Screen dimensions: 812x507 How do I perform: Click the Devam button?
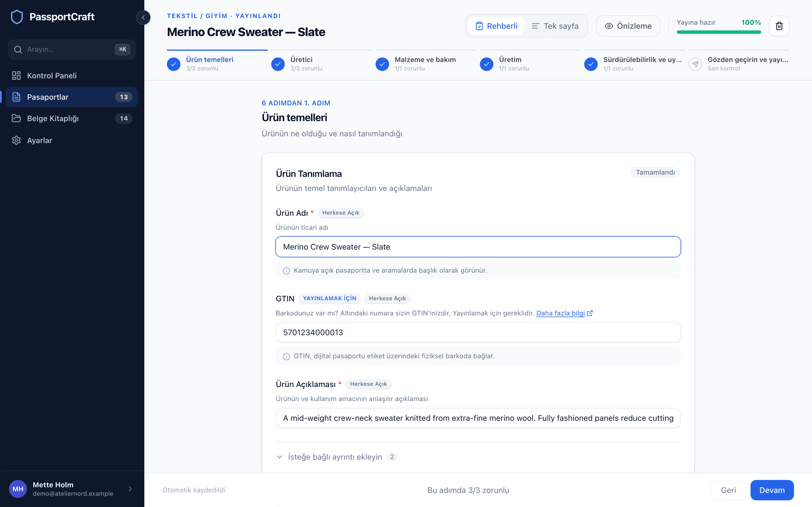[772, 490]
